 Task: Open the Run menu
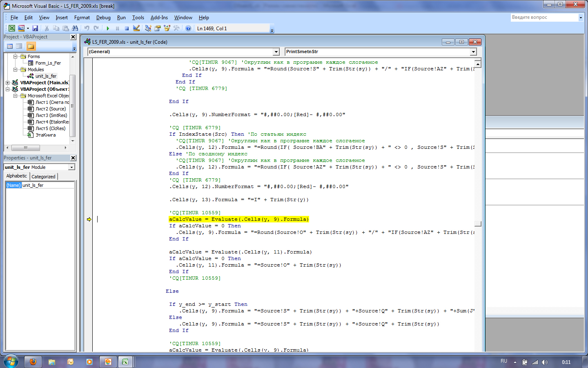[x=121, y=18]
